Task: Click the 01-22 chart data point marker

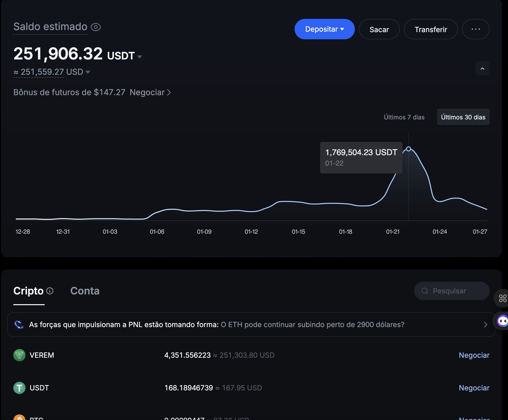Action: coord(408,149)
